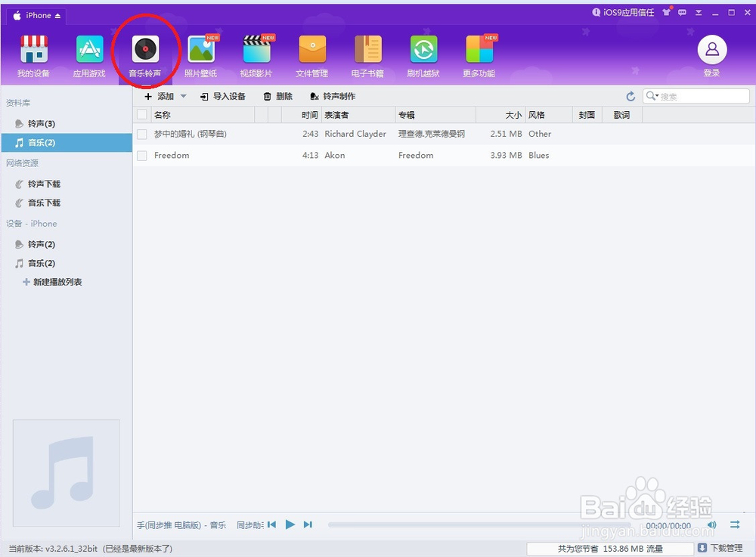The image size is (756, 557).
Task: Click the album art thumbnail placeholder
Action: [x=66, y=473]
